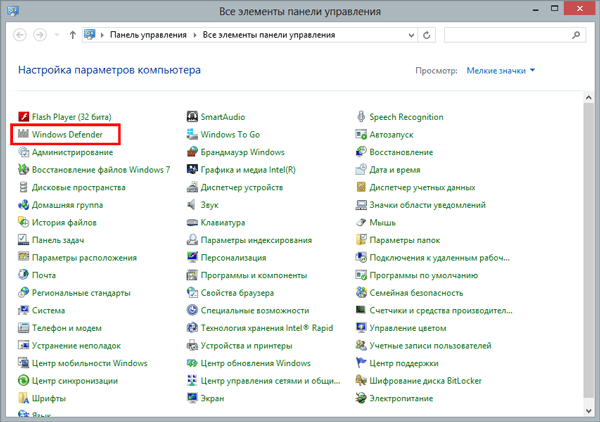This screenshot has width=600, height=422.
Task: Click the scrollbar down arrow
Action: [589, 411]
